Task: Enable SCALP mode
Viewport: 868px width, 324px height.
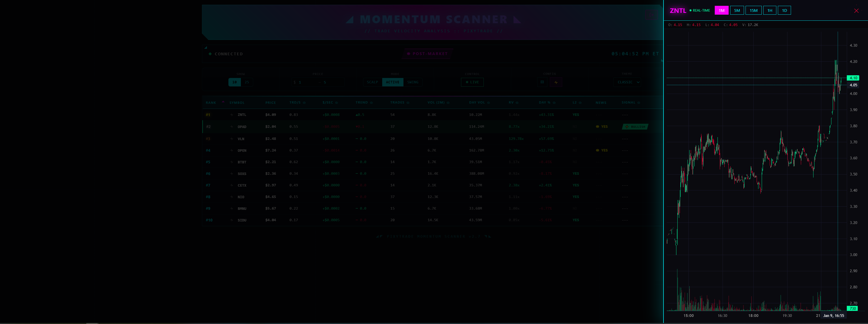Action: [372, 82]
